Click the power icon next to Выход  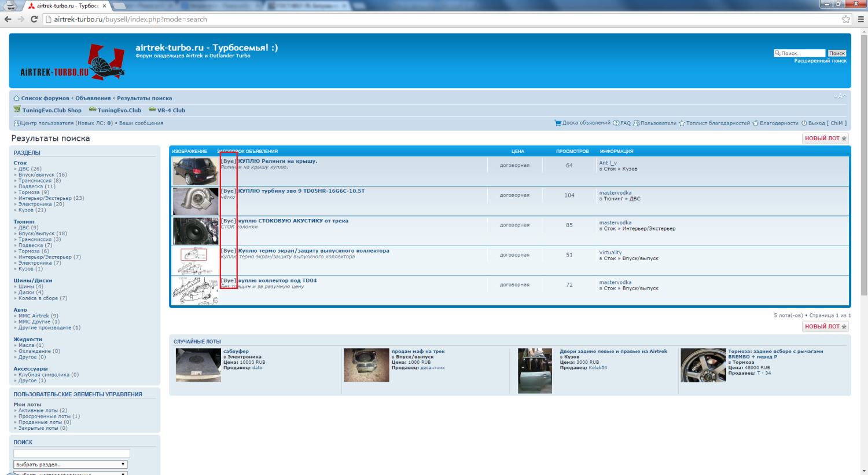(804, 123)
